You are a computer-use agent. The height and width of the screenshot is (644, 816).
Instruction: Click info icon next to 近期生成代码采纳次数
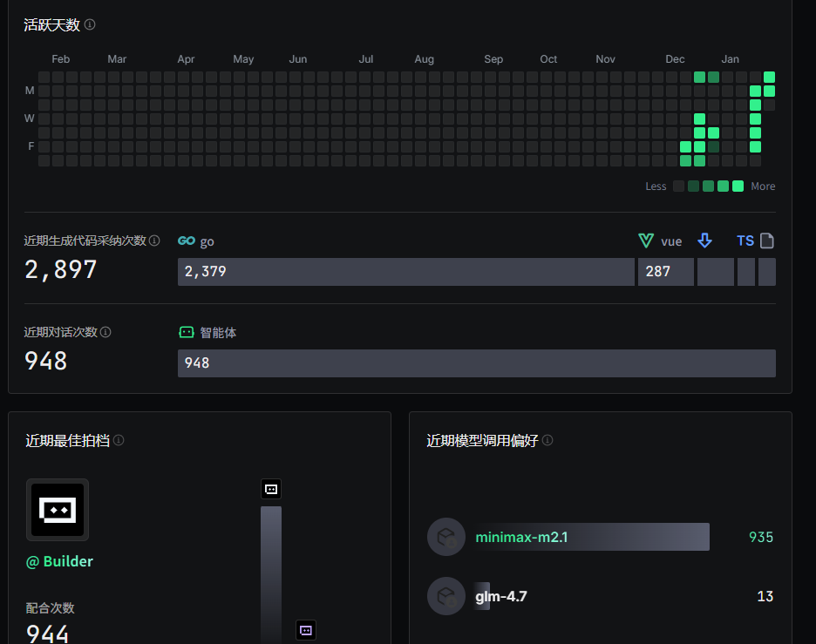[154, 241]
